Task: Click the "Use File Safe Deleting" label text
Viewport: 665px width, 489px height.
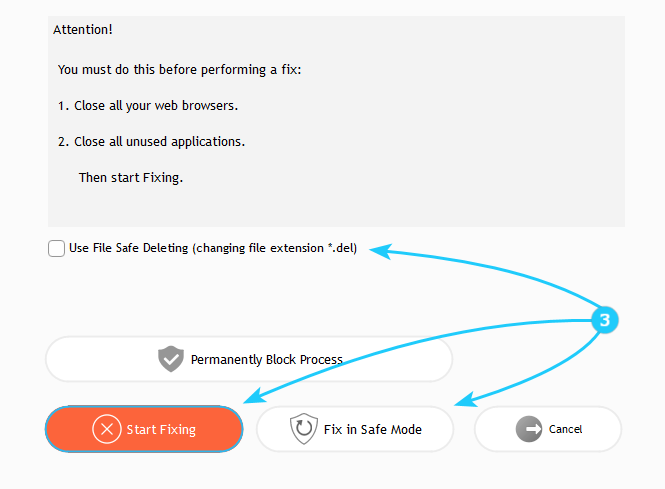Action: [x=213, y=249]
